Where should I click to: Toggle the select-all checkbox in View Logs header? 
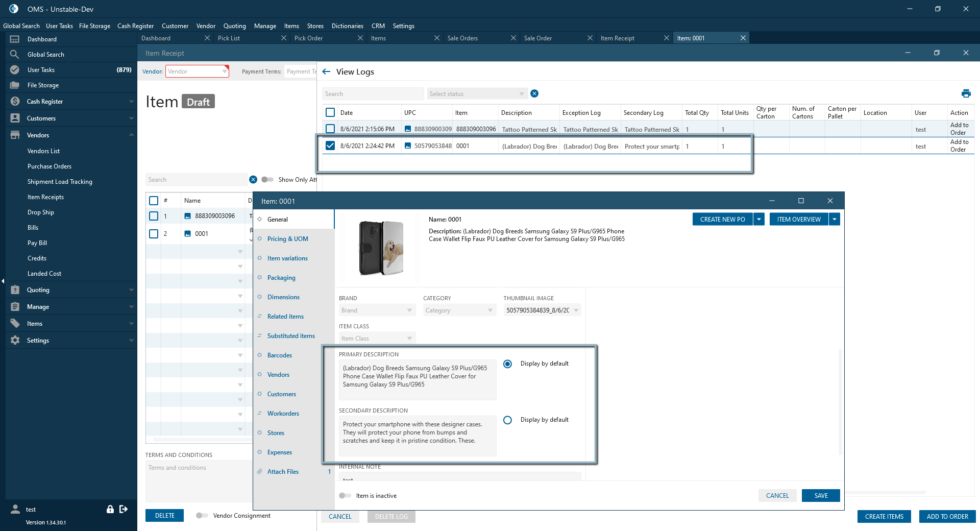330,112
